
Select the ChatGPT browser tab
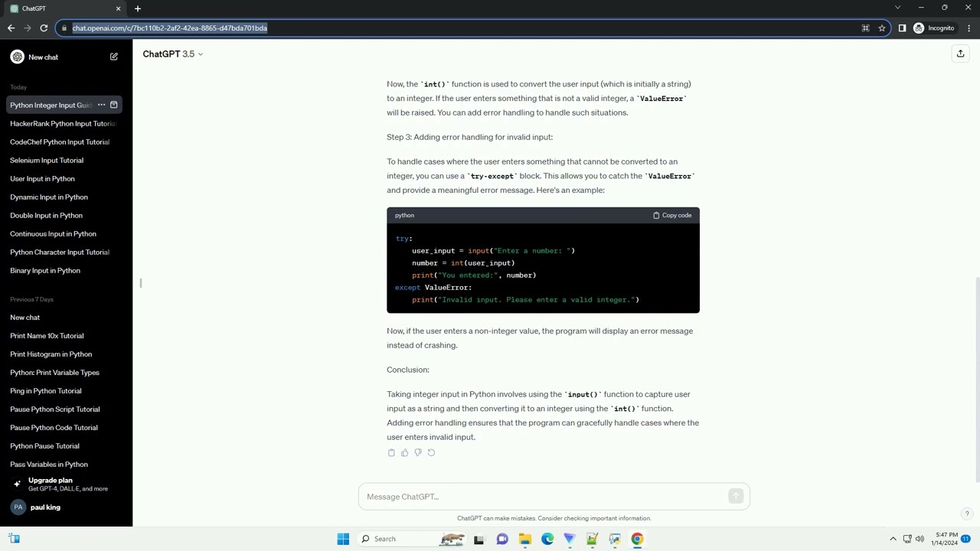(x=64, y=8)
